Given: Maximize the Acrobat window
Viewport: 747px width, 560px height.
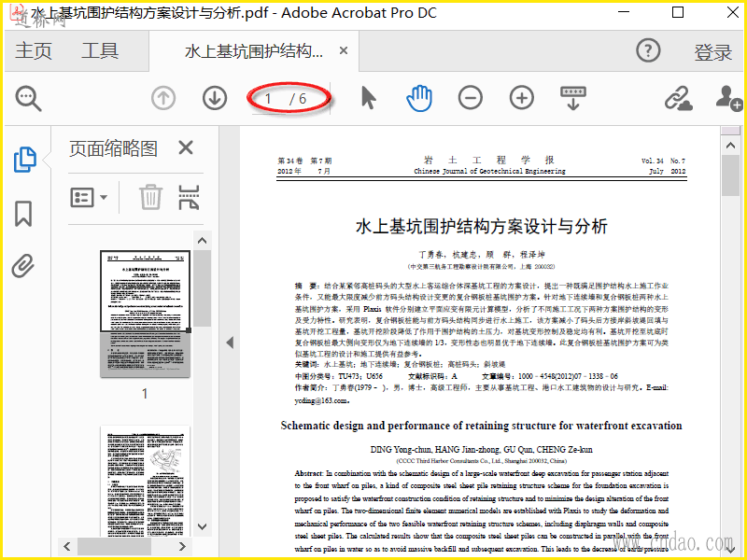Looking at the screenshot, I should point(678,12).
